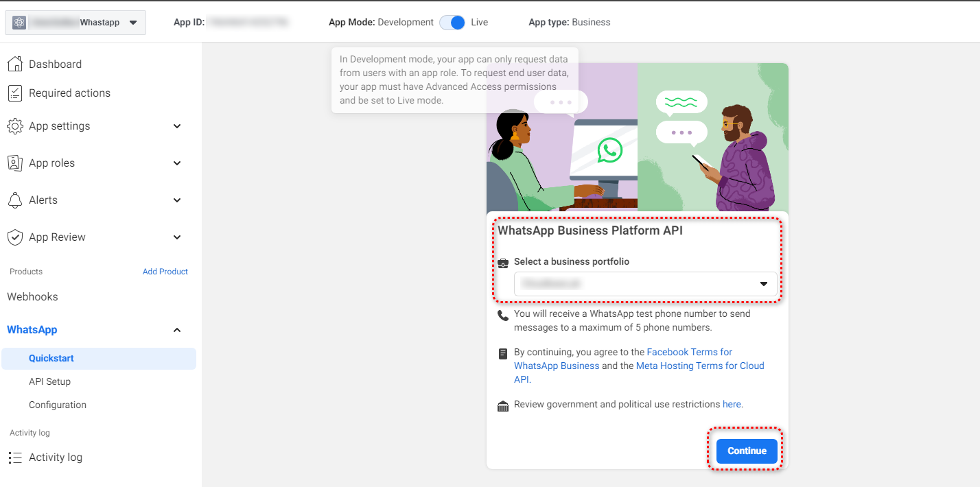Click the app atom icon in selector
The image size is (980, 487).
tap(19, 23)
